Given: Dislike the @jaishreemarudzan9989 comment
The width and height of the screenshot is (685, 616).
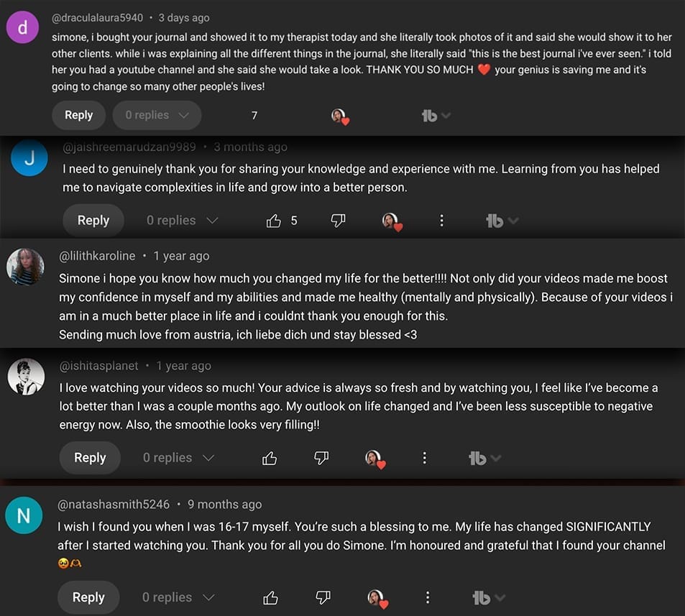Looking at the screenshot, I should coord(338,221).
